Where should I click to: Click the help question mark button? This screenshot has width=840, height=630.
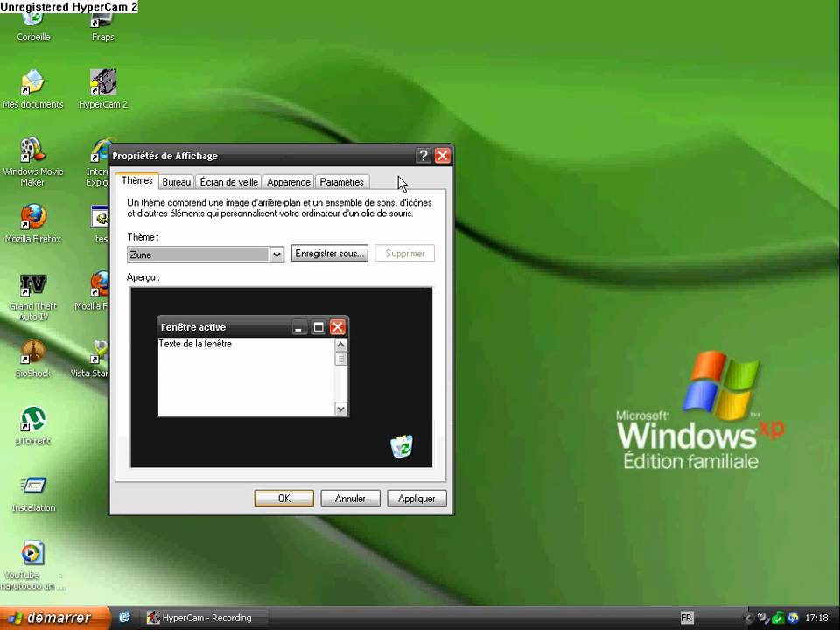pyautogui.click(x=423, y=156)
